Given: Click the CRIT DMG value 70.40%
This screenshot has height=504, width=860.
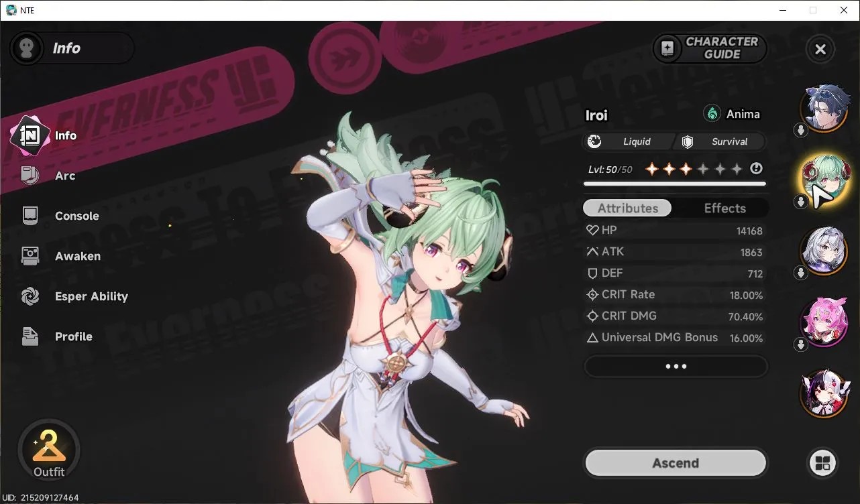Looking at the screenshot, I should click(x=746, y=317).
